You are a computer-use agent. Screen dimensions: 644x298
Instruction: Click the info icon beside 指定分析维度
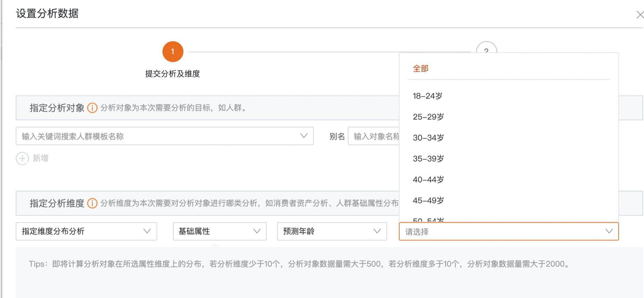[92, 203]
